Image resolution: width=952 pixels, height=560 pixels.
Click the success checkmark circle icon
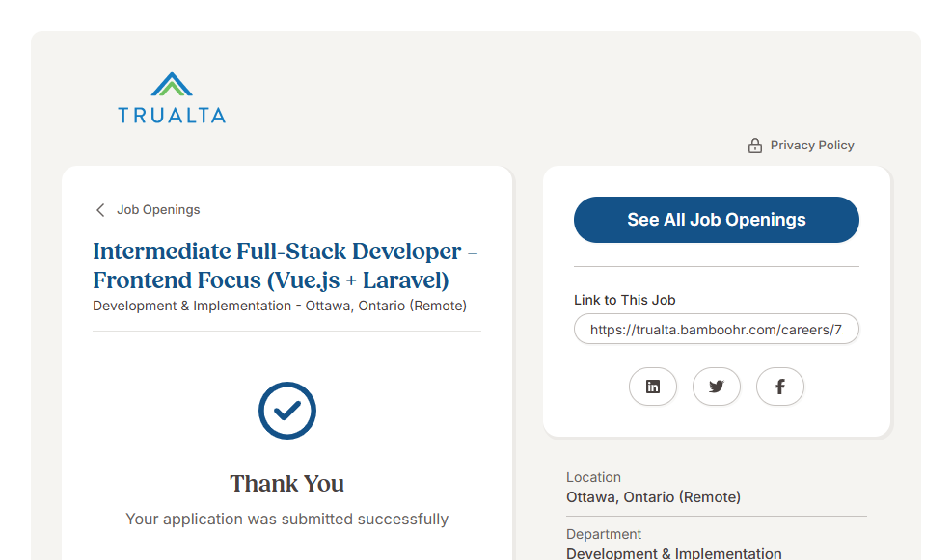coord(287,411)
